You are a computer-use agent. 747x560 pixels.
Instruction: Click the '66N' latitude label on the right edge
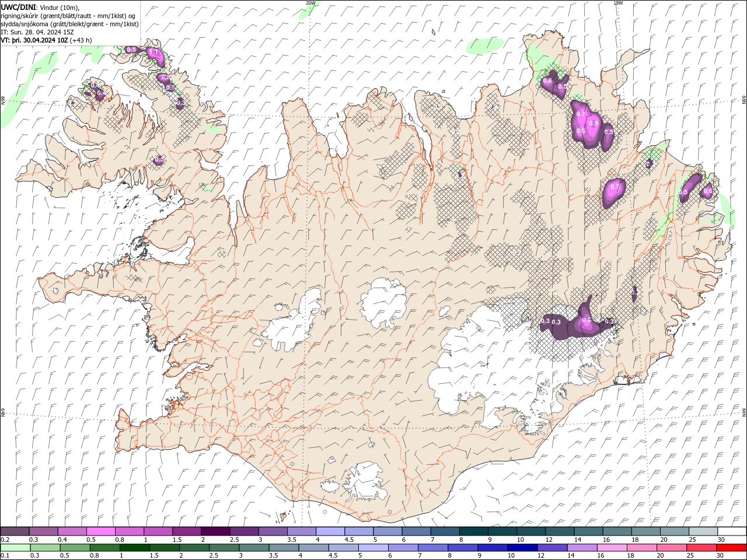tap(744, 100)
